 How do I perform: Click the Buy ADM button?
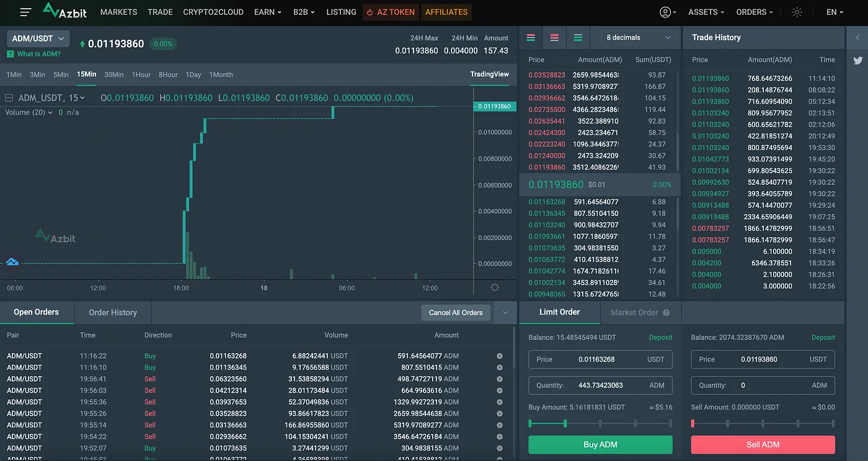[600, 445]
